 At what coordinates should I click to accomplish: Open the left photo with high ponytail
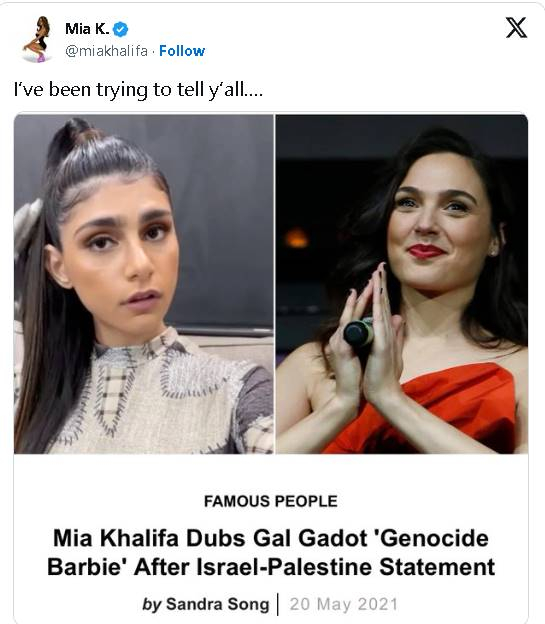(x=144, y=284)
